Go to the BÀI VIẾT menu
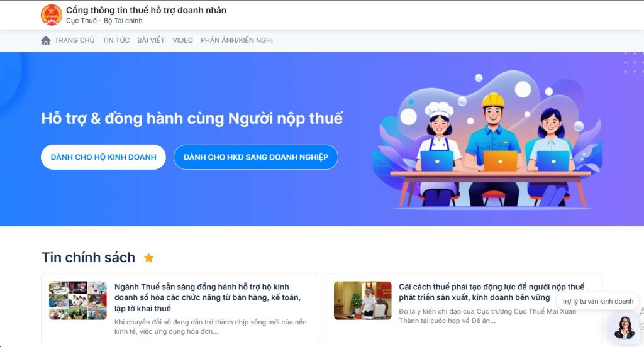Image resolution: width=644 pixels, height=347 pixels. (151, 40)
